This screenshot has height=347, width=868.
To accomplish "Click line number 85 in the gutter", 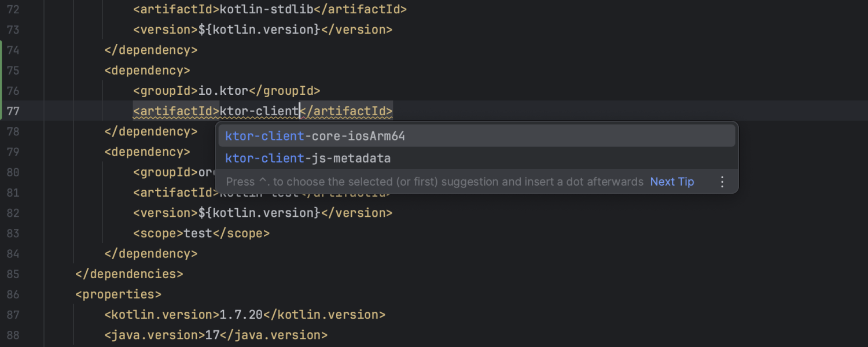I will coord(13,274).
